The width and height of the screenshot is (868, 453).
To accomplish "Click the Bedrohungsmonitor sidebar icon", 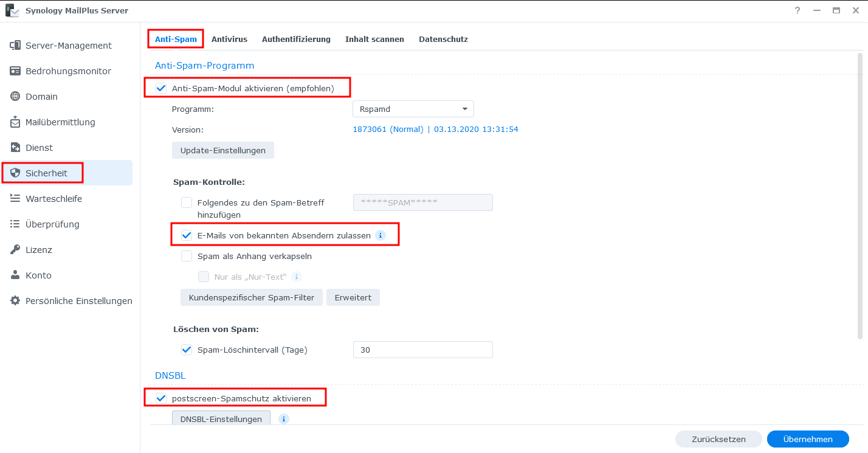I will [15, 71].
